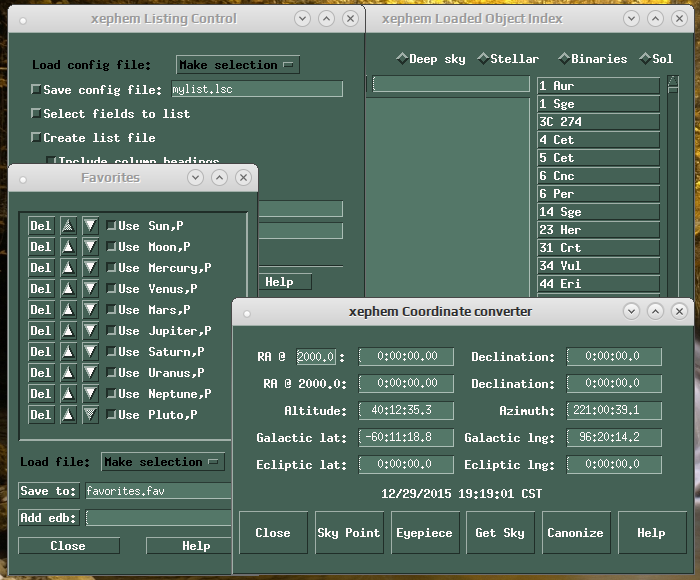Image resolution: width=700 pixels, height=580 pixels.
Task: Move Moon,P down in Favorites
Action: [90, 246]
